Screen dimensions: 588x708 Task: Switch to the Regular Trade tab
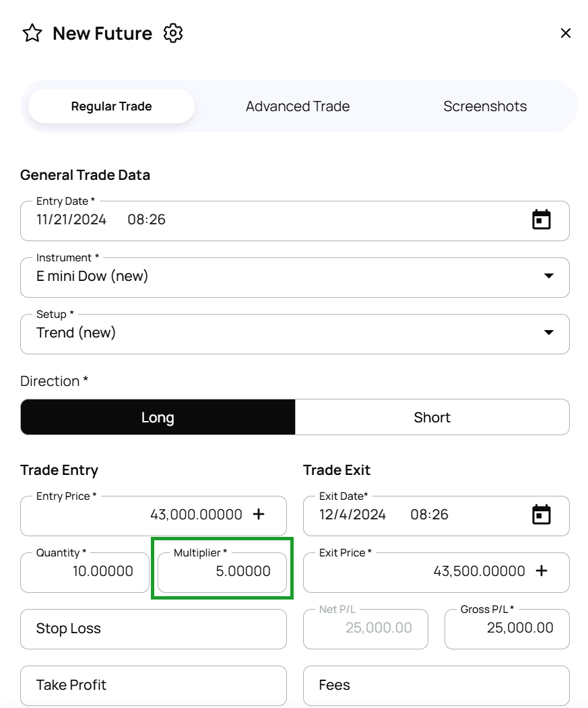pos(112,106)
